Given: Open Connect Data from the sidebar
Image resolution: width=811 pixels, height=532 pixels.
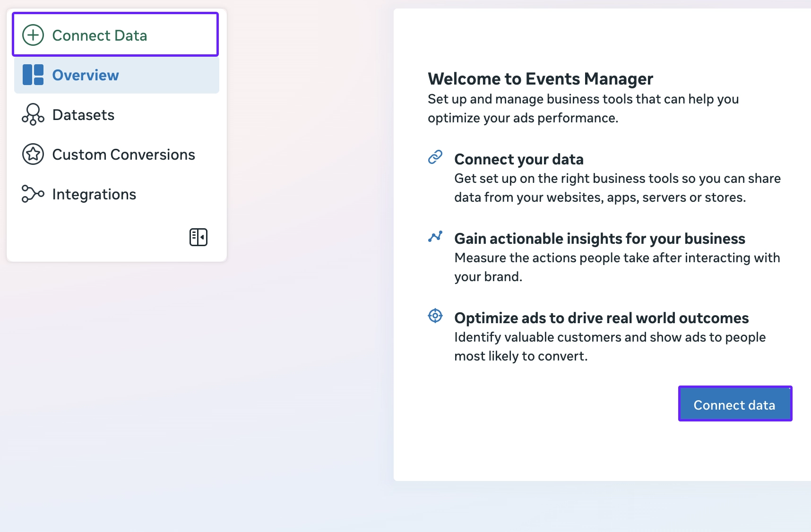Looking at the screenshot, I should click(x=100, y=35).
